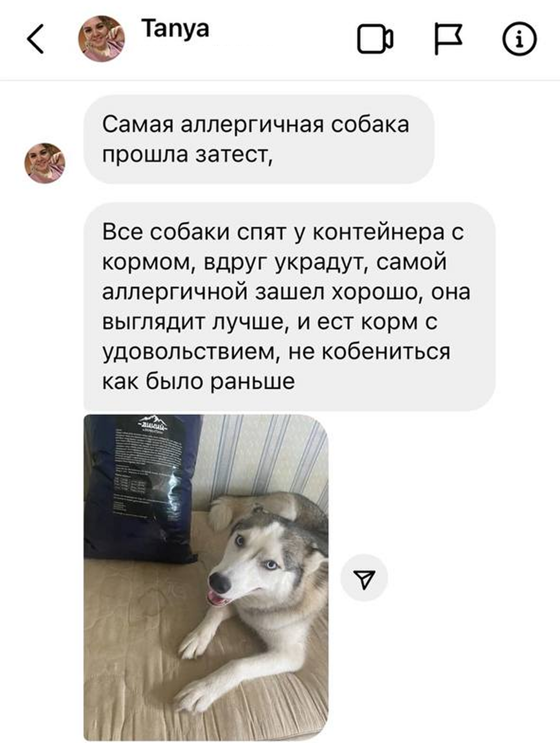Select the 'Все собаки спят' message bubble
Viewport: 560px width, 743px height.
(x=289, y=306)
